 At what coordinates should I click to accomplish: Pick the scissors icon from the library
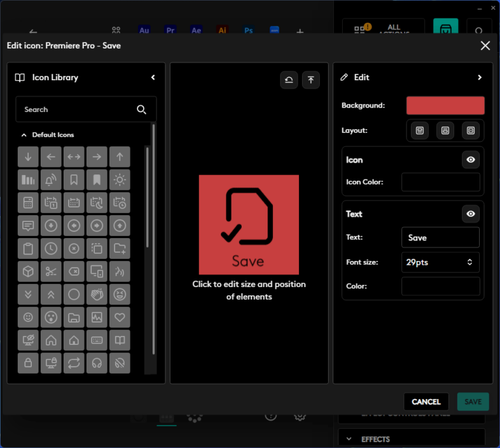click(x=52, y=271)
